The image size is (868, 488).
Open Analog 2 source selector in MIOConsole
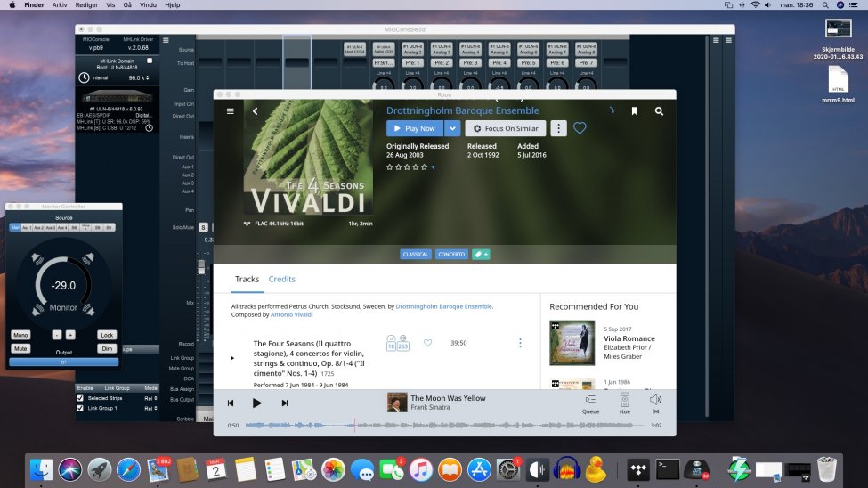tap(412, 49)
